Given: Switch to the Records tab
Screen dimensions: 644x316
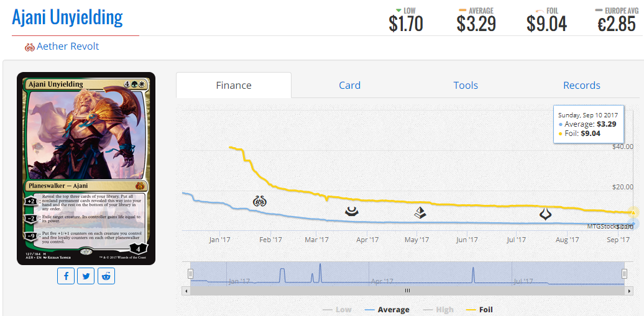Looking at the screenshot, I should click(x=582, y=85).
